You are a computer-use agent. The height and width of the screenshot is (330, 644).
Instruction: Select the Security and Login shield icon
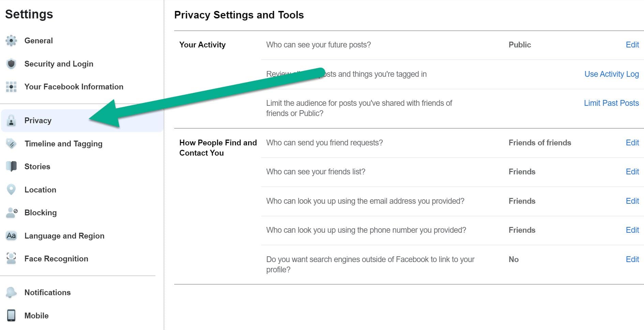pos(11,64)
